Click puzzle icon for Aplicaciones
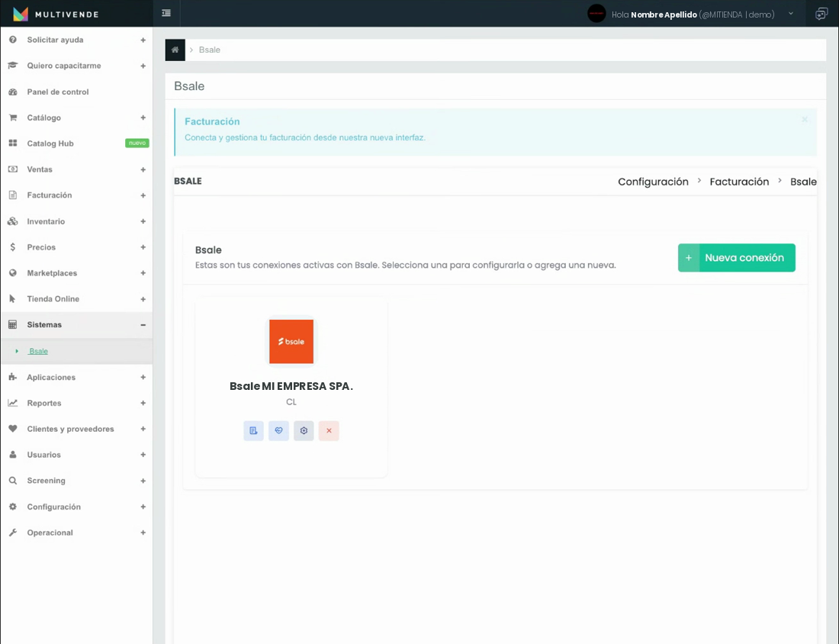 [13, 377]
